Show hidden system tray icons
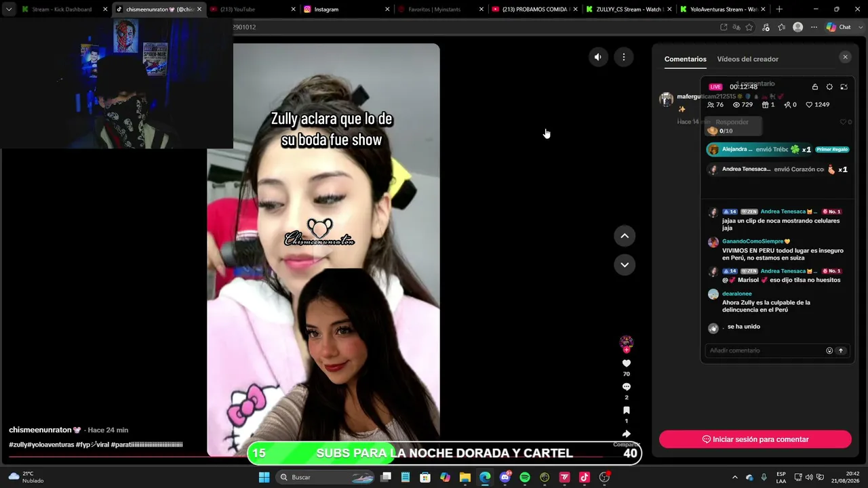Image resolution: width=868 pixels, height=488 pixels. 734,477
